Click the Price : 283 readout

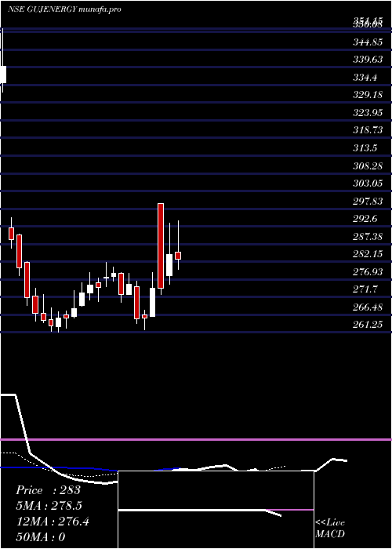[49, 490]
